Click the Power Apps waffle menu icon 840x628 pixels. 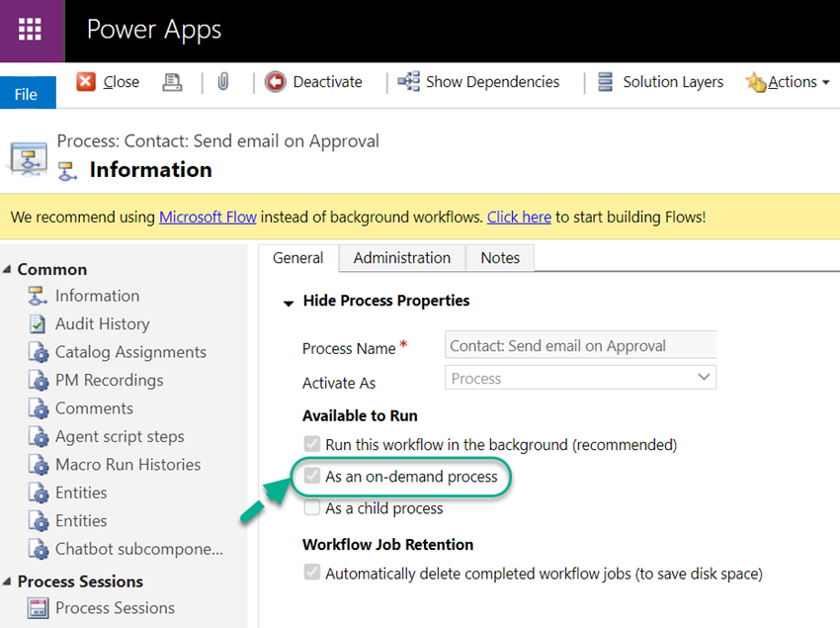(31, 31)
